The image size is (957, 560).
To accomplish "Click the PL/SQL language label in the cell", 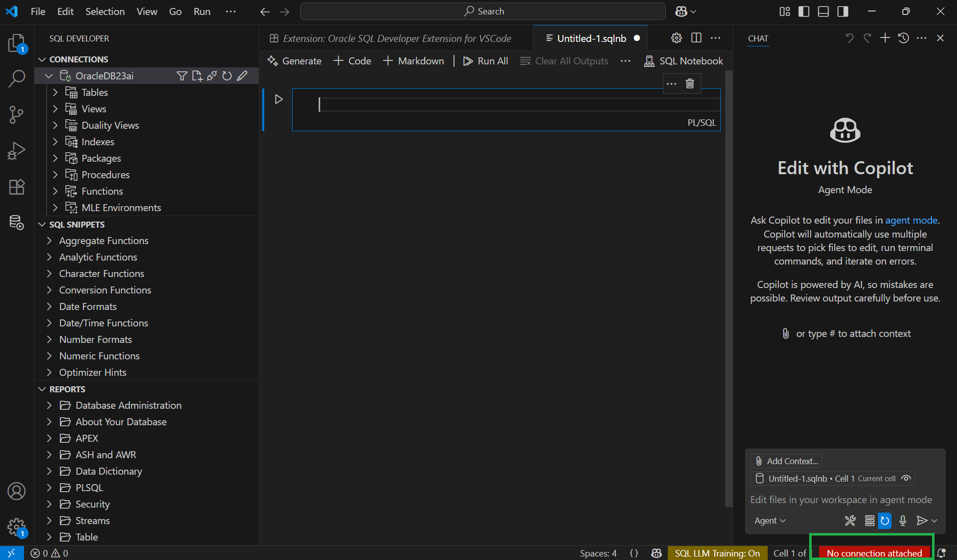I will [701, 123].
